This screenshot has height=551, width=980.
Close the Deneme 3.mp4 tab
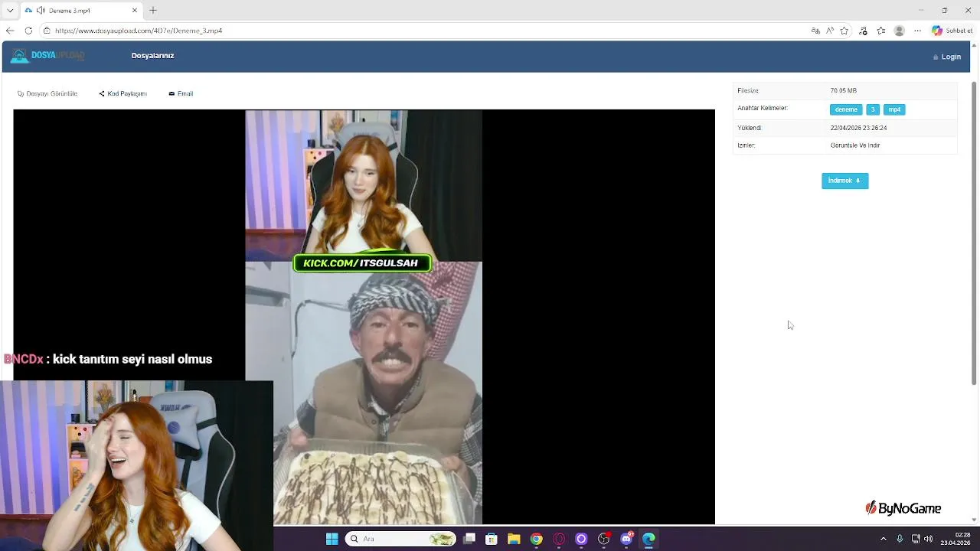pyautogui.click(x=135, y=11)
